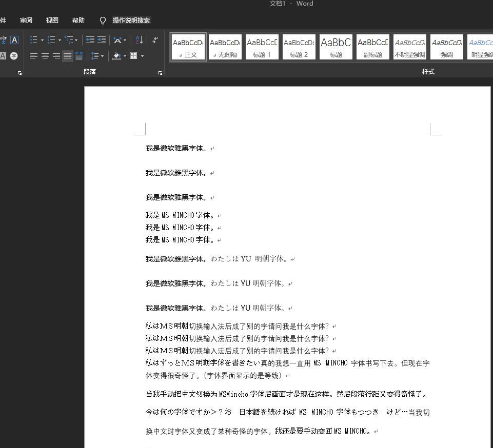This screenshot has width=493, height=448.
Task: Toggle justify alignment
Action: pos(68,56)
